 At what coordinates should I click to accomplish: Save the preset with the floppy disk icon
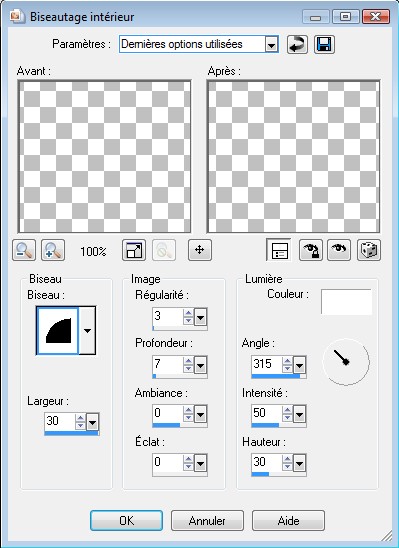pos(324,44)
